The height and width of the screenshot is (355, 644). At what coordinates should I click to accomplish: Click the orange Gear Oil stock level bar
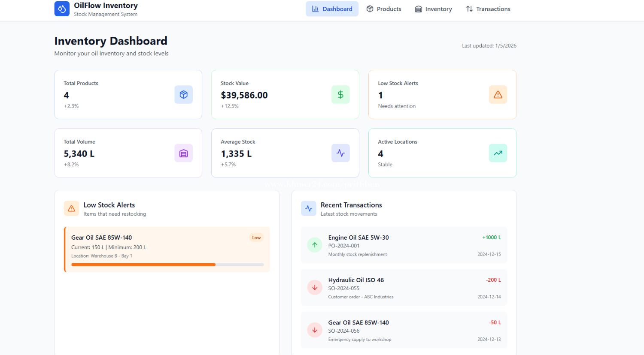coord(143,265)
